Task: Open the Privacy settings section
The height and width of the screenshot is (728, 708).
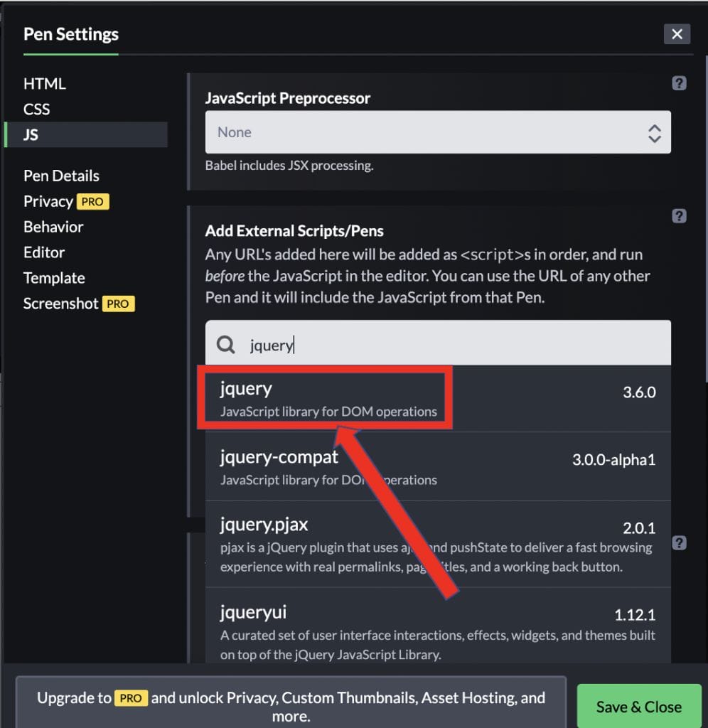Action: tap(48, 201)
